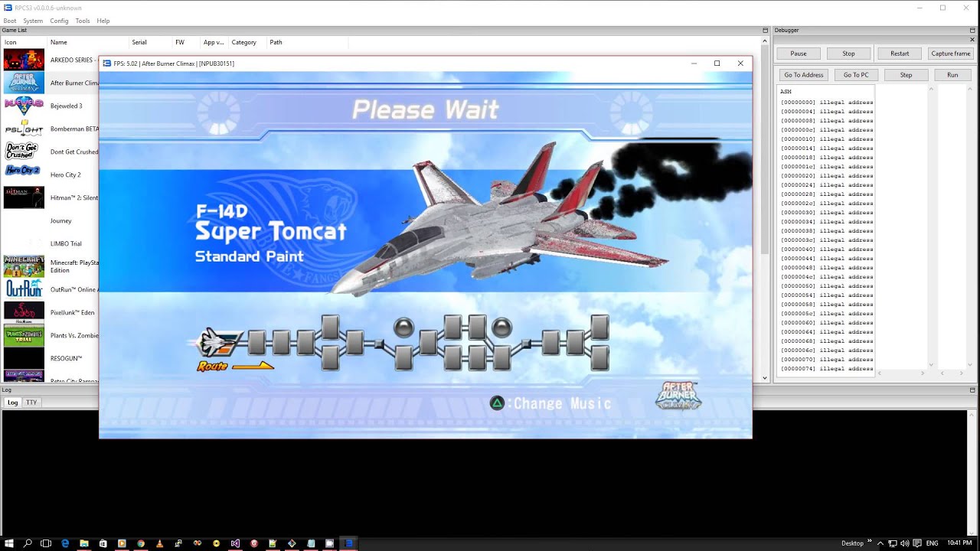980x551 pixels.
Task: Select the After Burner Climax game icon
Action: (x=24, y=83)
